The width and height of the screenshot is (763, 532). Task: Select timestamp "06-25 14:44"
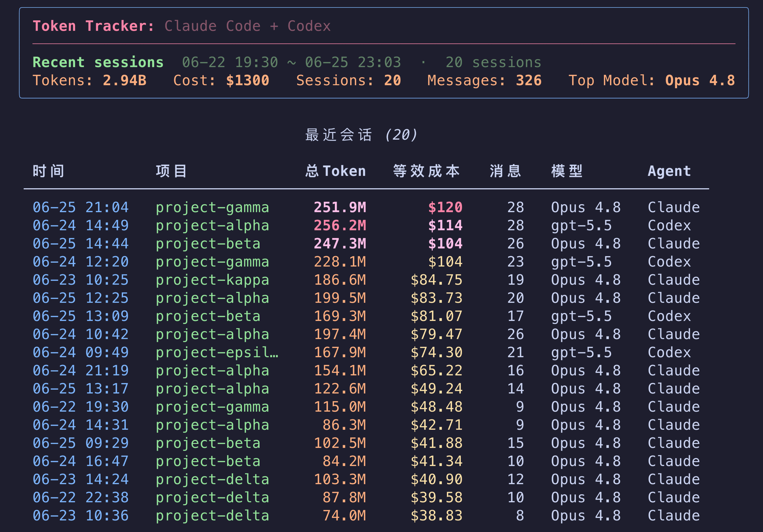click(81, 243)
